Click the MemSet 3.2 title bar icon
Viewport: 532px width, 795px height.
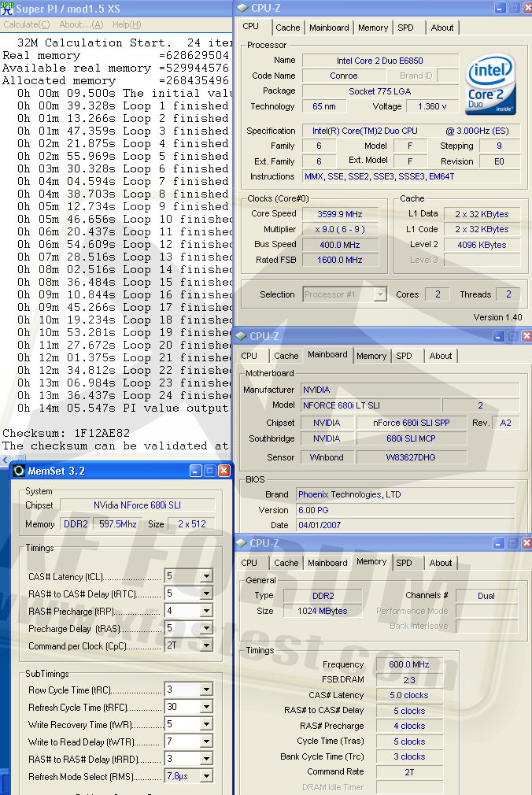(19, 471)
